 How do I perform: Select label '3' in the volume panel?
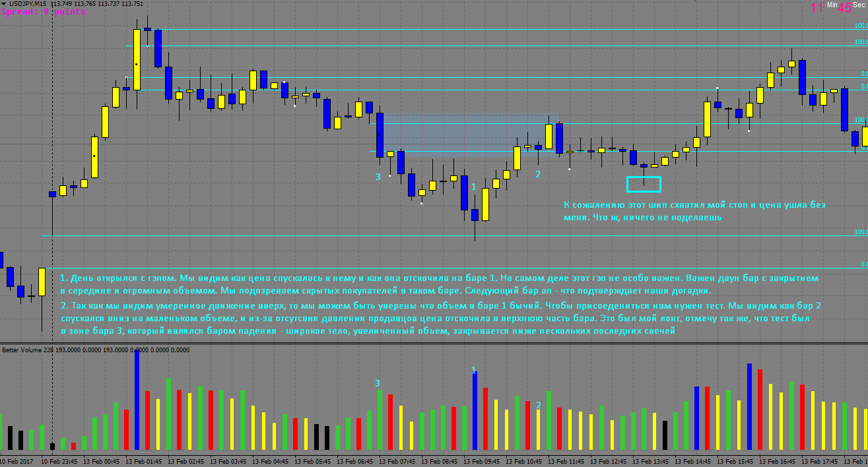378,383
